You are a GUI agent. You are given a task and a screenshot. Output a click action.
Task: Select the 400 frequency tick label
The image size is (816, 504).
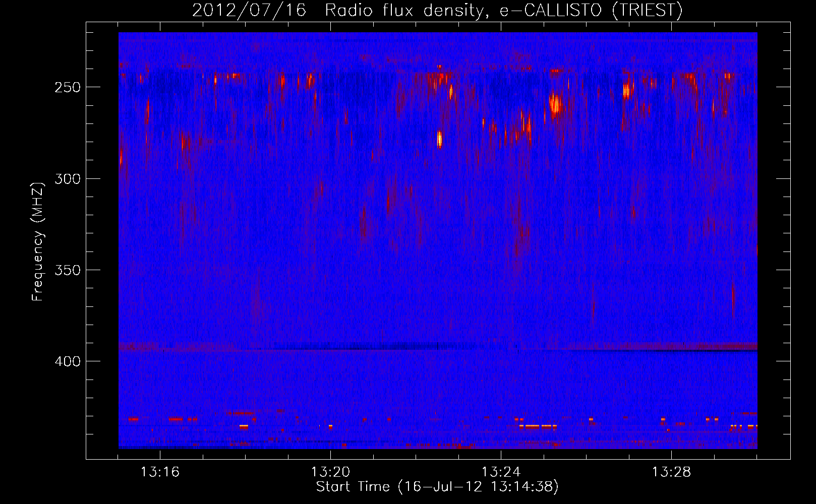pos(68,361)
